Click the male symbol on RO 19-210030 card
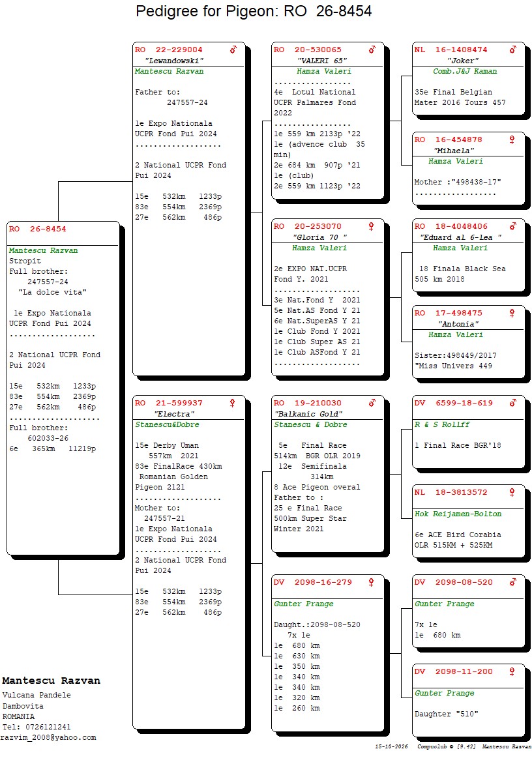Viewport: 532px width, 764px height. tap(372, 403)
